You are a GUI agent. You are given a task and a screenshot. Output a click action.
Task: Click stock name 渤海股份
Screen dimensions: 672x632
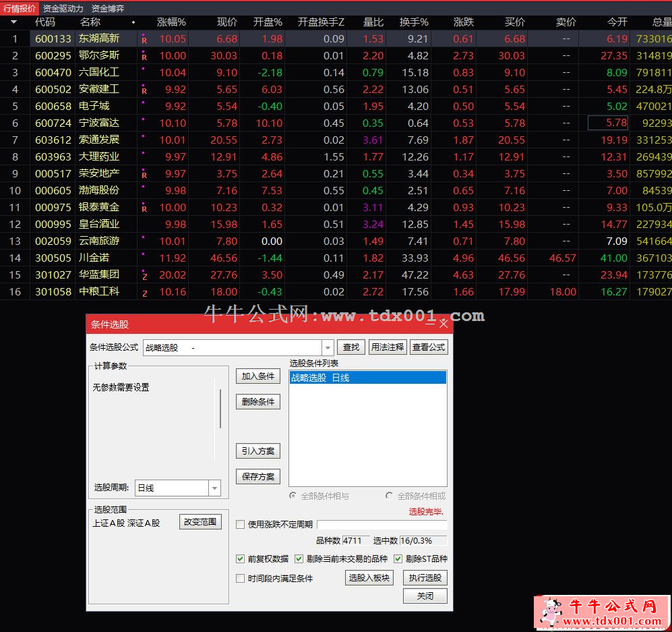99,190
